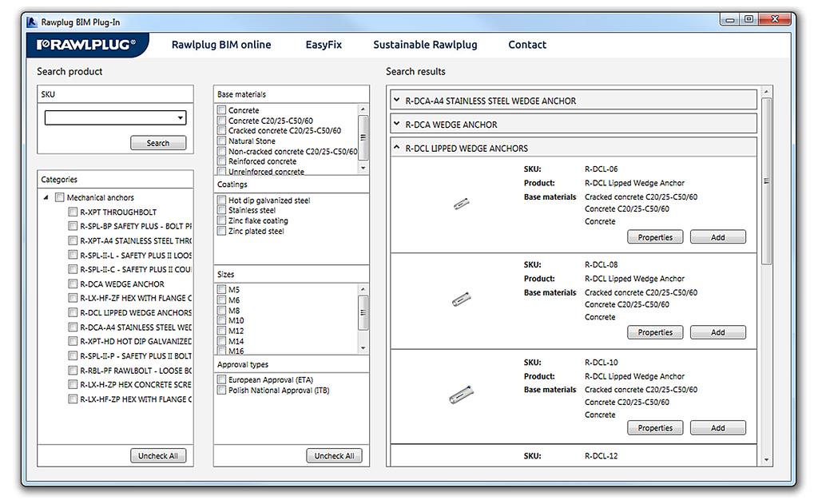
Task: Add the R-DCL-10 anchor
Action: pos(718,428)
